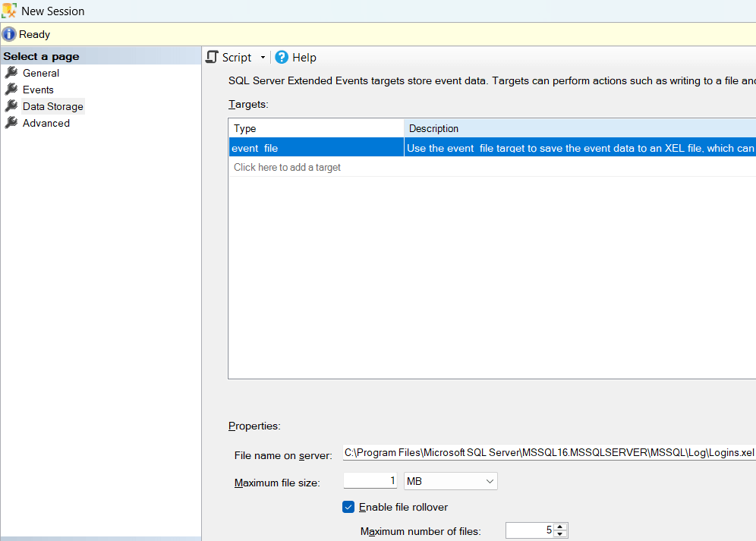
Task: Click the Script scroll icon
Action: click(x=212, y=57)
